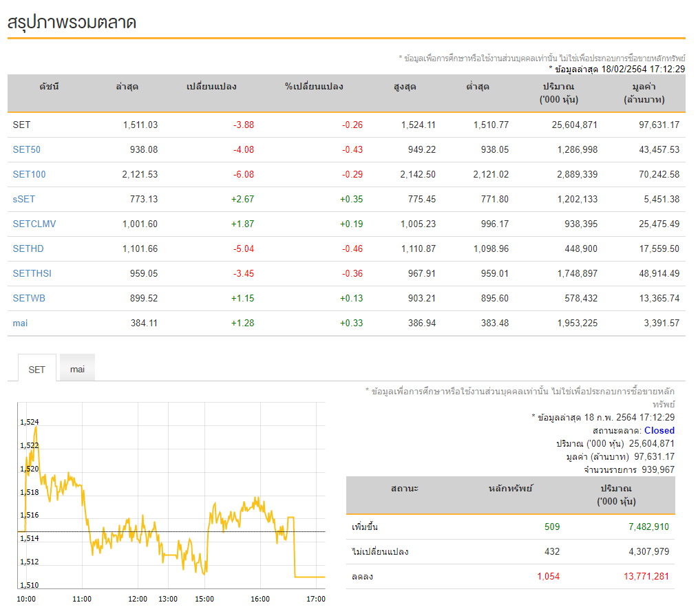Open the SET50 index link
The width and height of the screenshot is (698, 616).
(x=26, y=149)
